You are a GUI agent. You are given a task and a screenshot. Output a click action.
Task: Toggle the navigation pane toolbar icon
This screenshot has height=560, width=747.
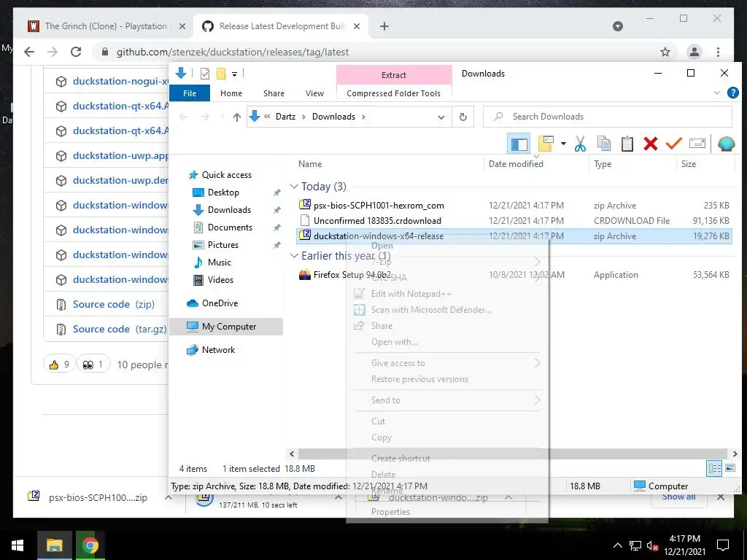point(519,144)
